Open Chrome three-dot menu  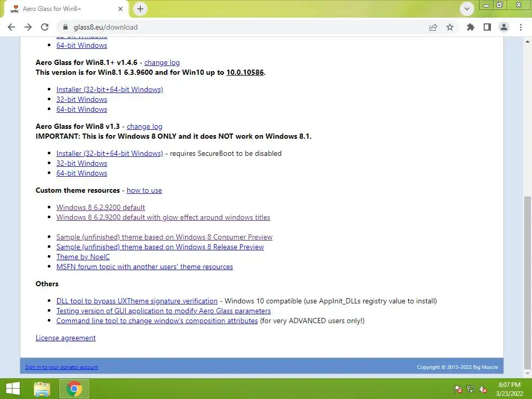521,27
